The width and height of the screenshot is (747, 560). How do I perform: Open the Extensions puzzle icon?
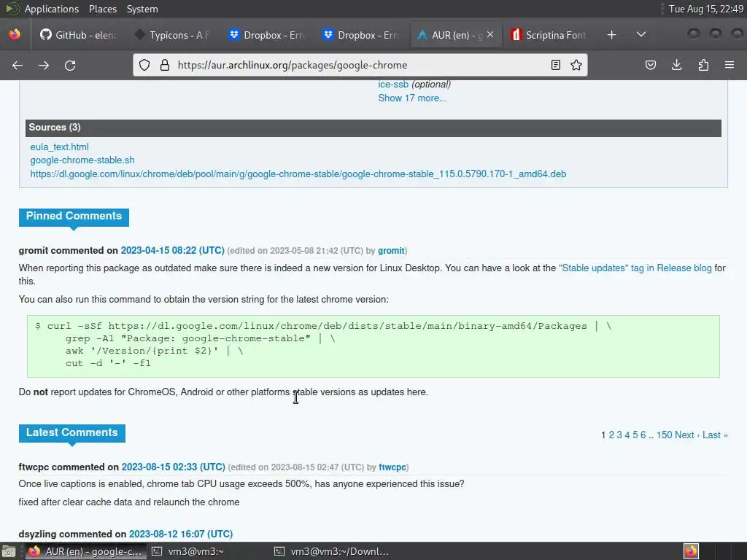coord(703,65)
